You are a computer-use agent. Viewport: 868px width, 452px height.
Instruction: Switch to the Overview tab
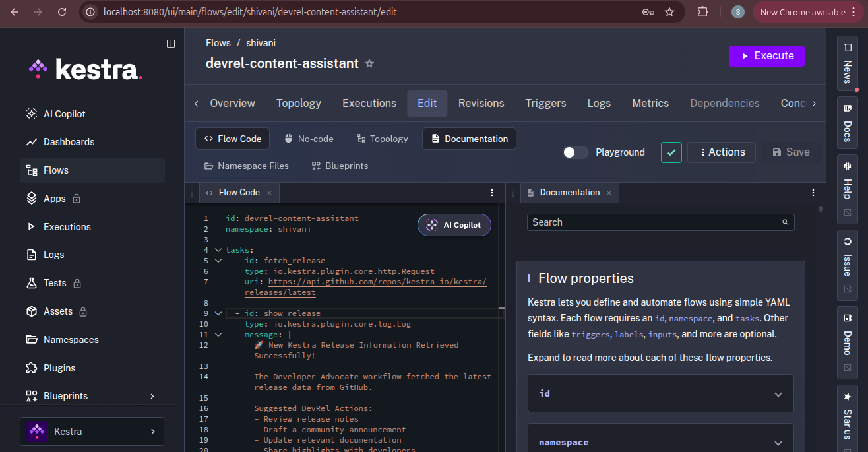point(232,104)
